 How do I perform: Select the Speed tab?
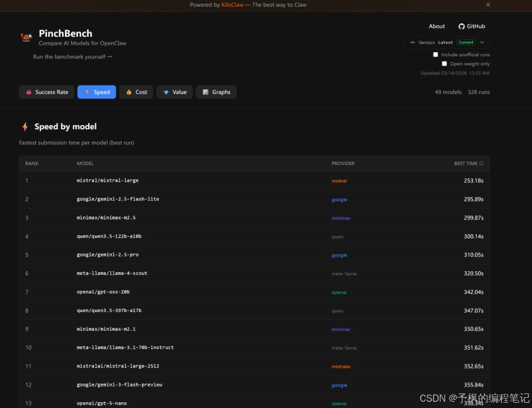(97, 92)
